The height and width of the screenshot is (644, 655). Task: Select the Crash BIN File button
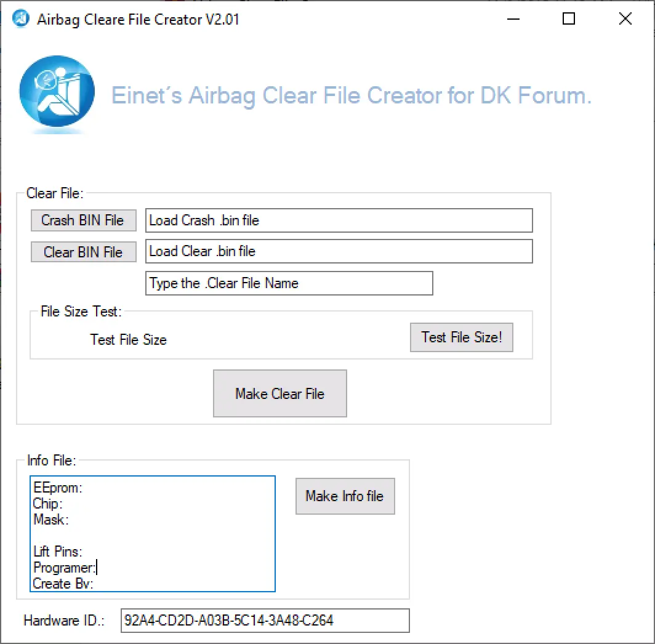click(x=83, y=220)
